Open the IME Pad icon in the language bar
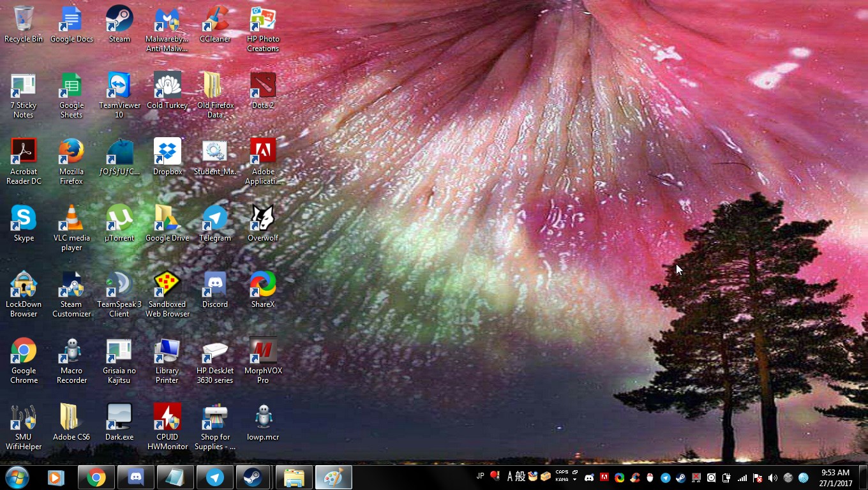The image size is (868, 490). pyautogui.click(x=533, y=477)
